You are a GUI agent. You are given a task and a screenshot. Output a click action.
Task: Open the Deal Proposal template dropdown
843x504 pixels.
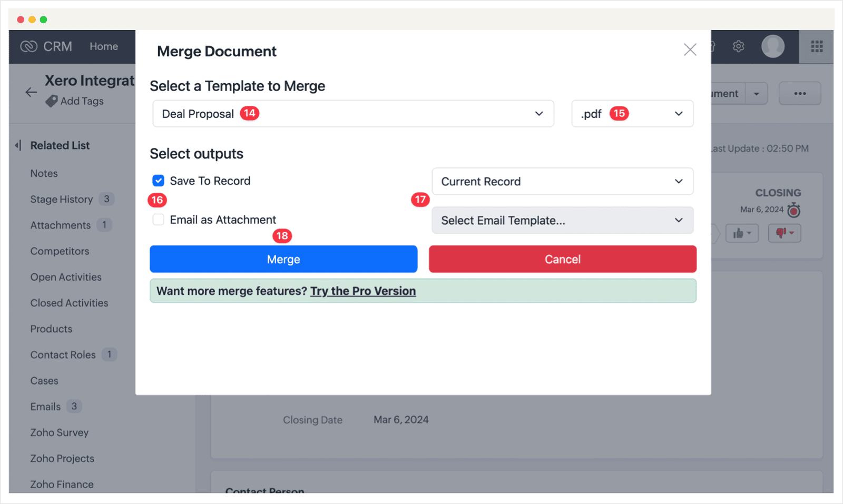[353, 114]
